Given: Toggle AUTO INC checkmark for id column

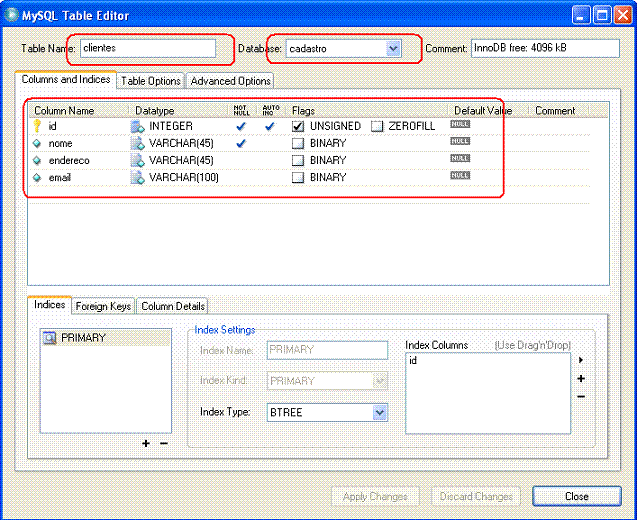Looking at the screenshot, I should (x=269, y=126).
